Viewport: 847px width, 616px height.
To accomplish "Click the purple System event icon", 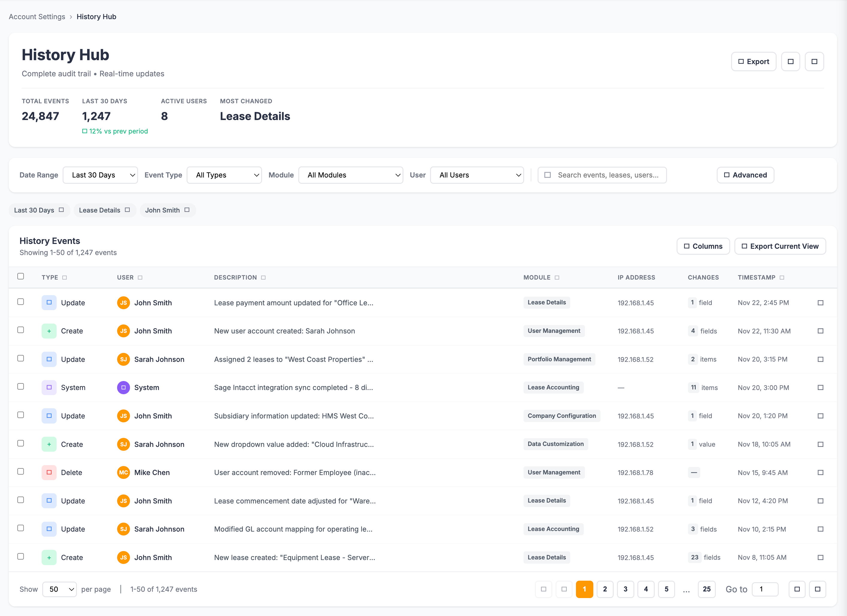I will pyautogui.click(x=49, y=388).
